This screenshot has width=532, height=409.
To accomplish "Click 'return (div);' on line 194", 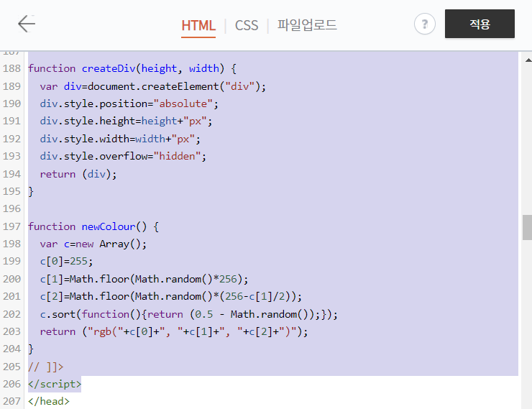I will [78, 175].
